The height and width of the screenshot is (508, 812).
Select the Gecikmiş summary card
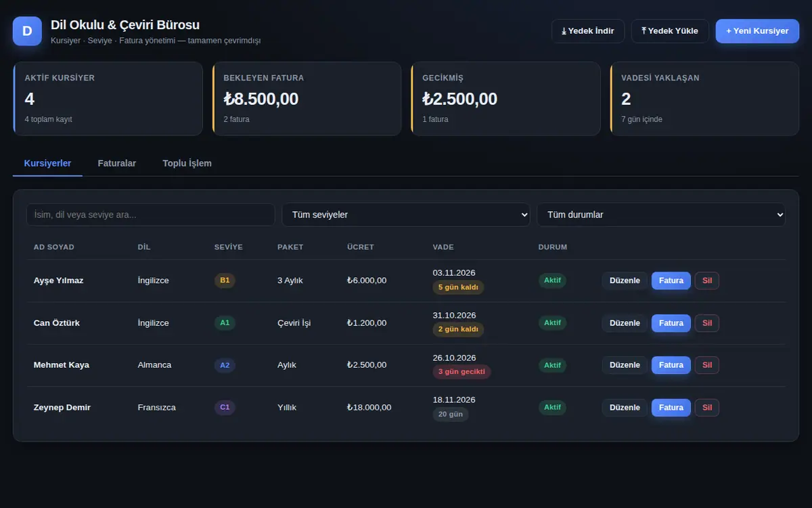[505, 99]
